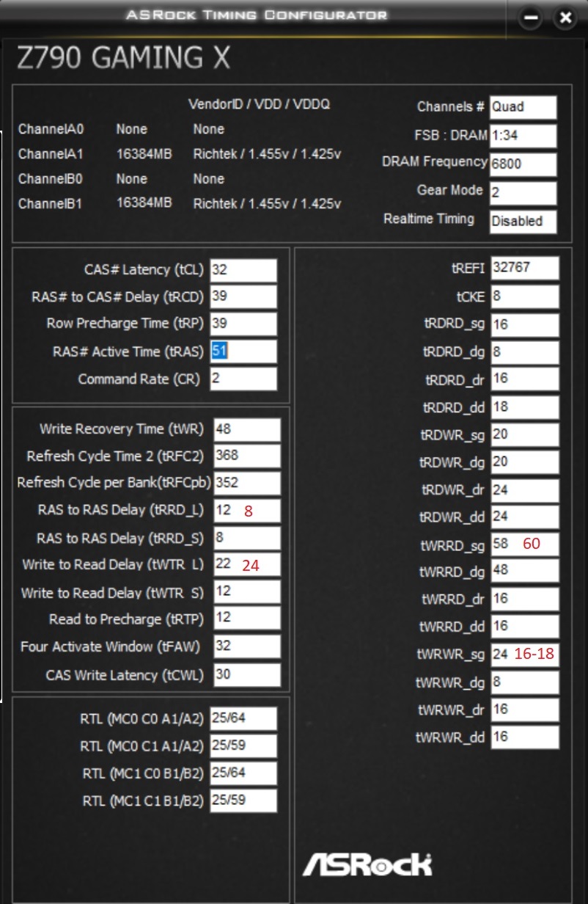Click the ChannelB0 label
The width and height of the screenshot is (588, 904).
pyautogui.click(x=51, y=178)
